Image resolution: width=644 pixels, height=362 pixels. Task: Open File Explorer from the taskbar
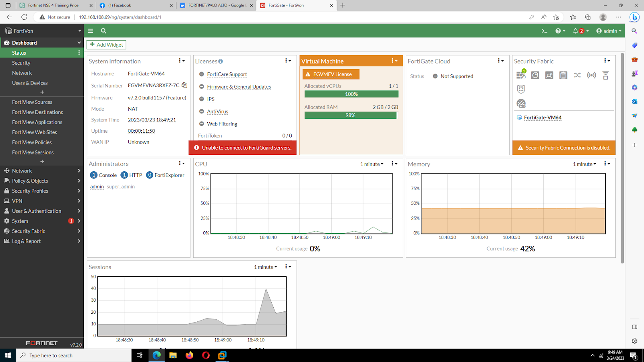(x=173, y=355)
